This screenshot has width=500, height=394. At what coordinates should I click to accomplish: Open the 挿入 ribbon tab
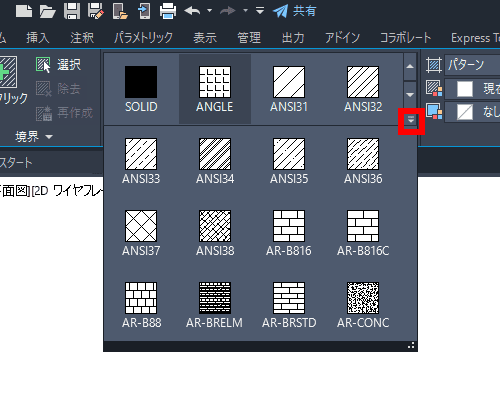coord(38,38)
